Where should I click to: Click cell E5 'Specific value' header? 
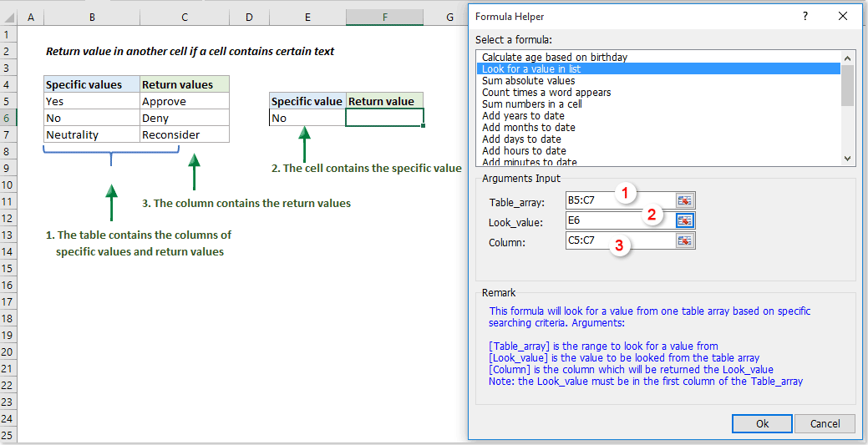(x=307, y=101)
